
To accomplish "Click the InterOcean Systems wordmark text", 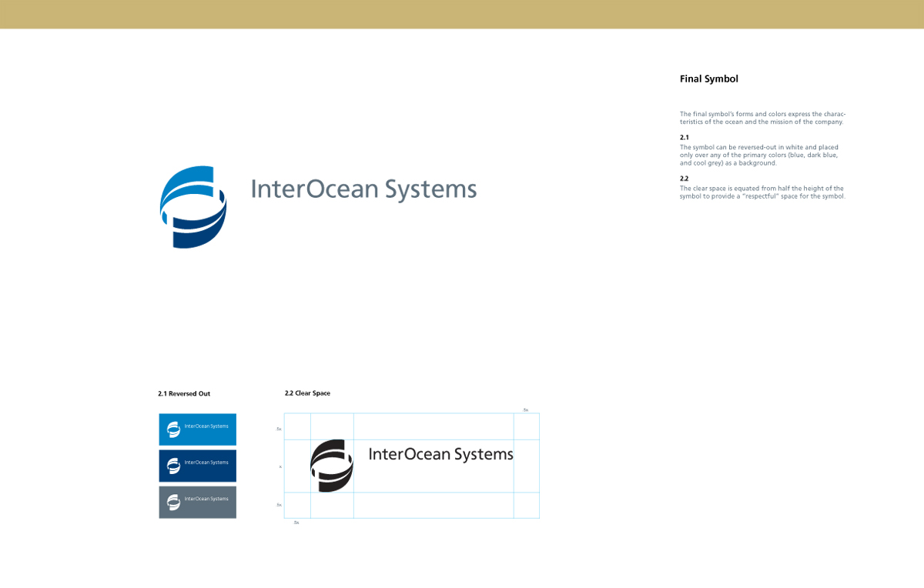I will click(364, 189).
